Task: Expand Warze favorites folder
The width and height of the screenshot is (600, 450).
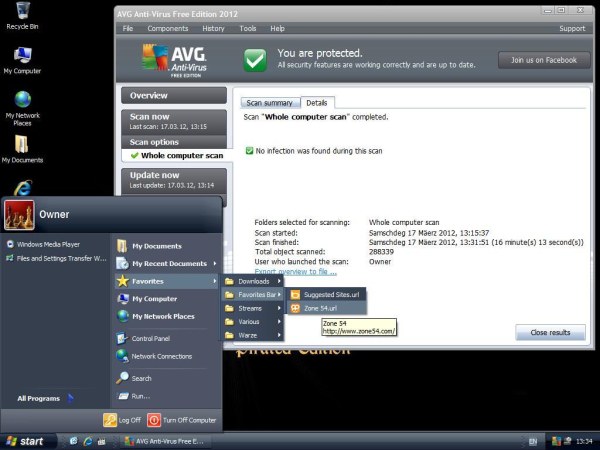Action: pyautogui.click(x=253, y=335)
